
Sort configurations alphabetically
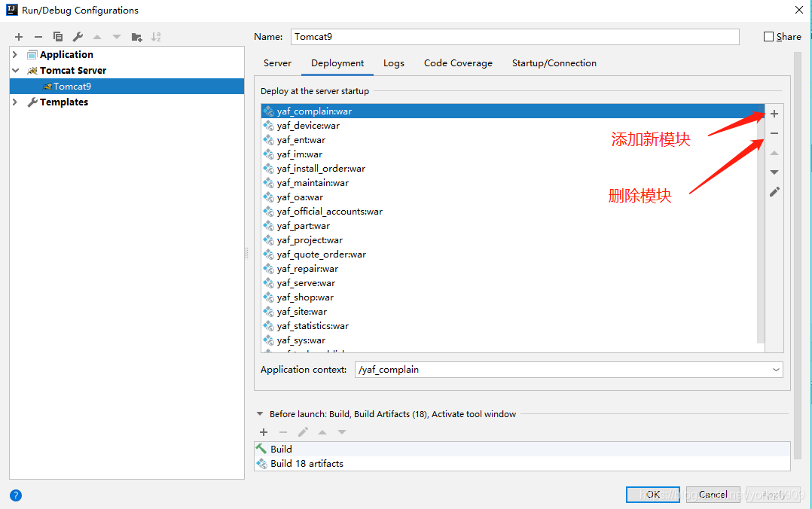pos(156,37)
